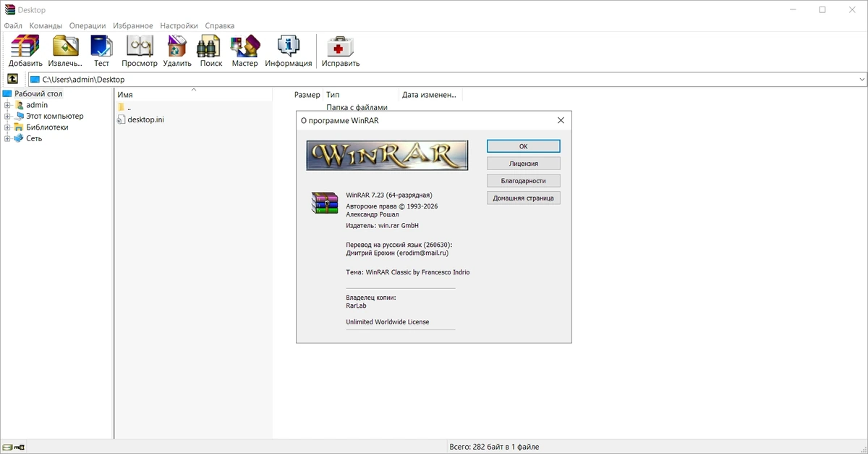The height and width of the screenshot is (454, 868).
Task: Close the О программе WinRAR dialog
Action: (x=561, y=121)
